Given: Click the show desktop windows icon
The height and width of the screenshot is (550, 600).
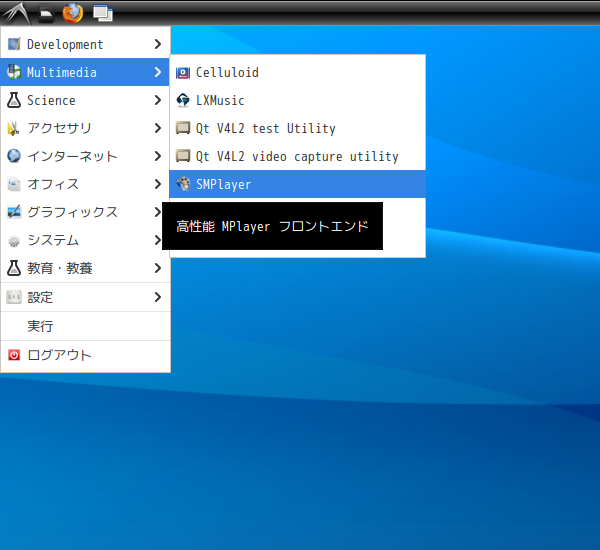Looking at the screenshot, I should click(103, 13).
